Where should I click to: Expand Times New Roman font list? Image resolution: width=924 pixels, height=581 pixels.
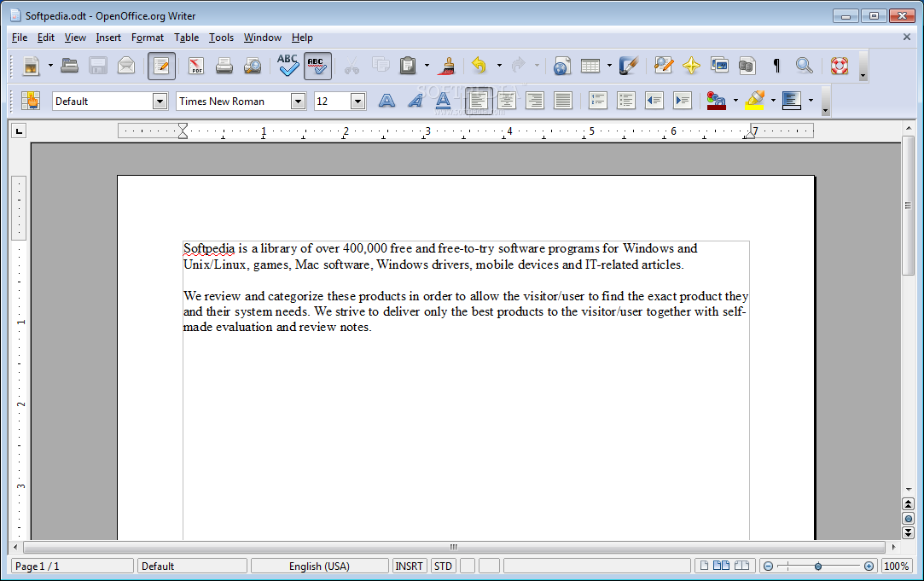pyautogui.click(x=298, y=102)
